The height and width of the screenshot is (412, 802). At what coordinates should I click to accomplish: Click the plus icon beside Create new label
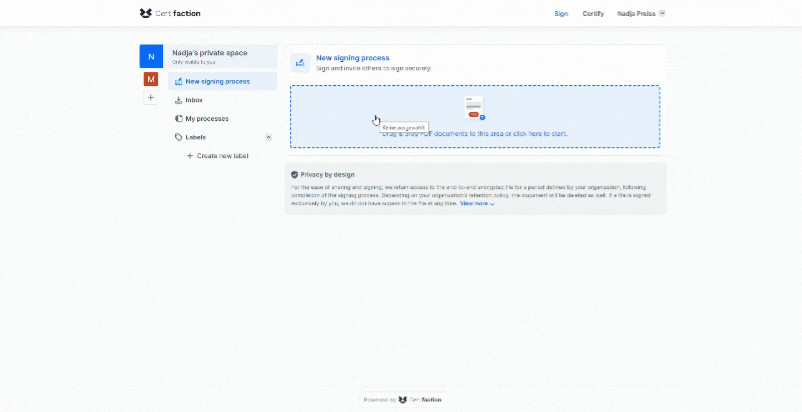190,155
